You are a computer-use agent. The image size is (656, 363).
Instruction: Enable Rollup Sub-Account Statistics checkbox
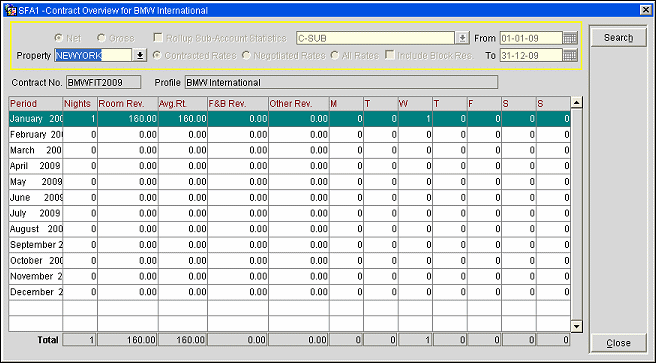coord(158,38)
